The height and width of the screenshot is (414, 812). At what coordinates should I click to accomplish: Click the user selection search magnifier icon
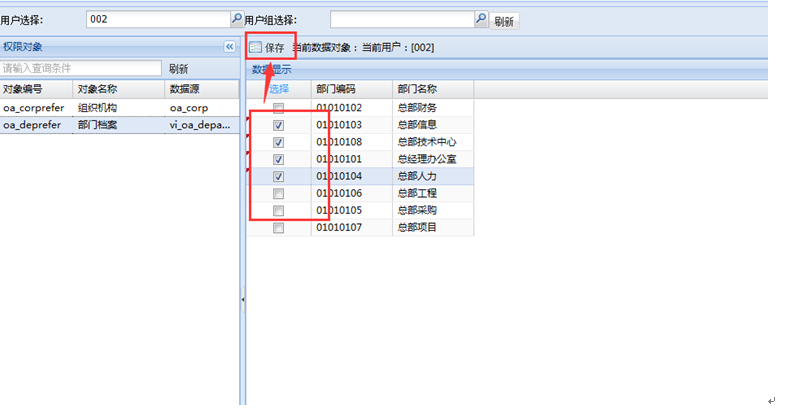tap(237, 19)
